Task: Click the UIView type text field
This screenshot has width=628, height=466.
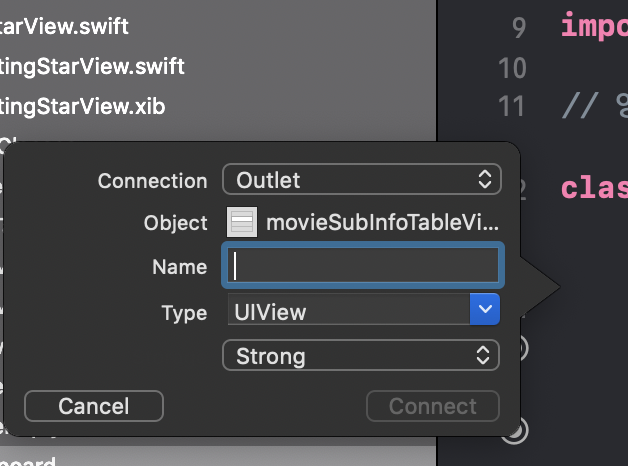Action: tap(347, 311)
